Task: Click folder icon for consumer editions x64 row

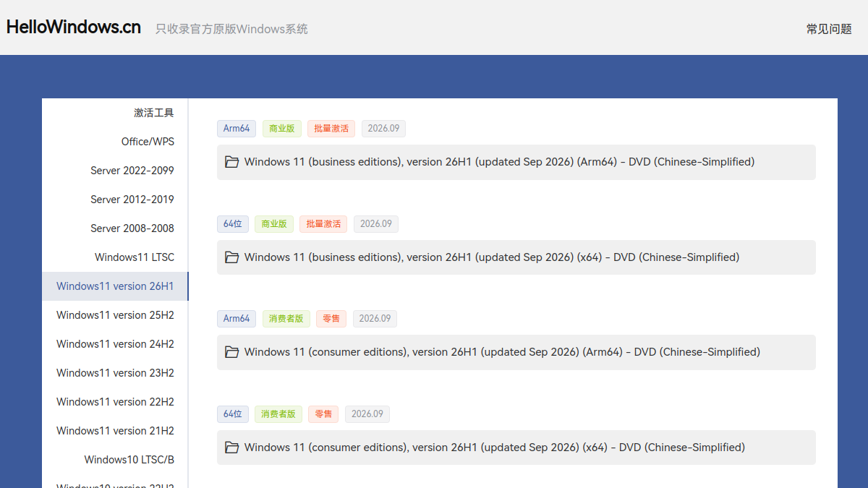Action: coord(231,448)
